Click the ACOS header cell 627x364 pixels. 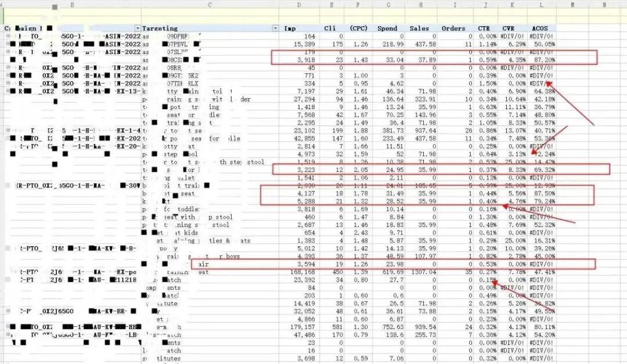[540, 28]
